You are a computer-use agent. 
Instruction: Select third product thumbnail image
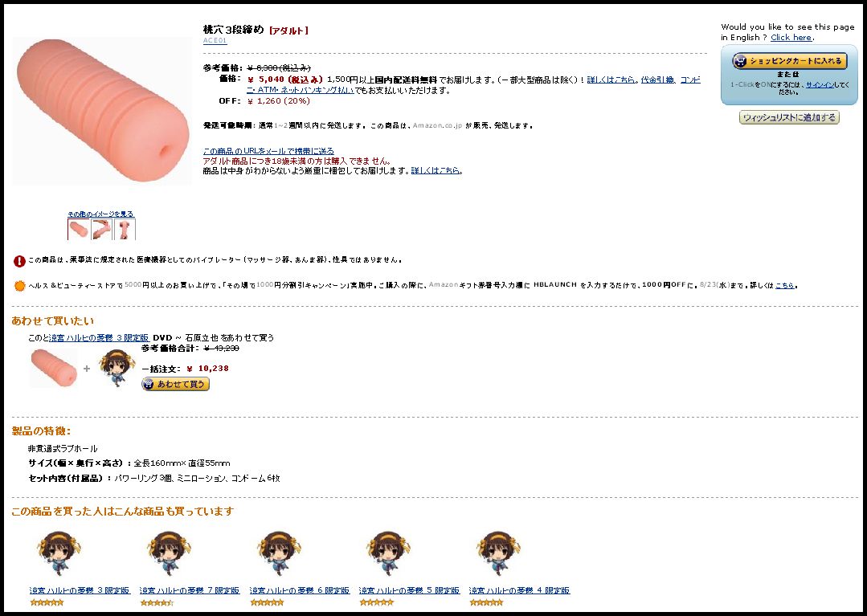(x=125, y=229)
